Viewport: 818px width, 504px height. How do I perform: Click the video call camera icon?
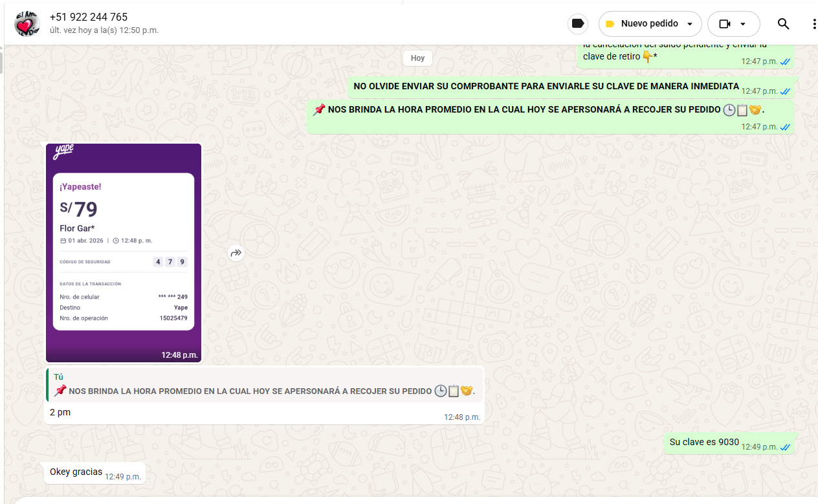pyautogui.click(x=725, y=24)
